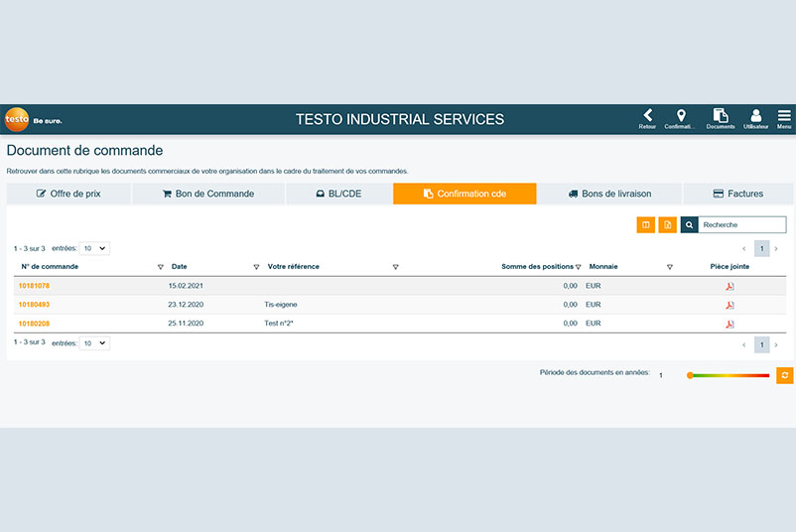Click the Test n°2* reference cell
This screenshot has width=796, height=532.
279,324
